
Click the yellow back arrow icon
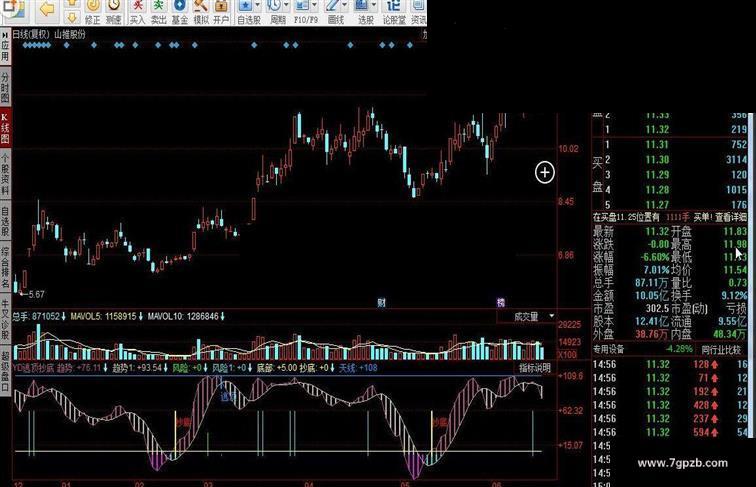[47, 9]
